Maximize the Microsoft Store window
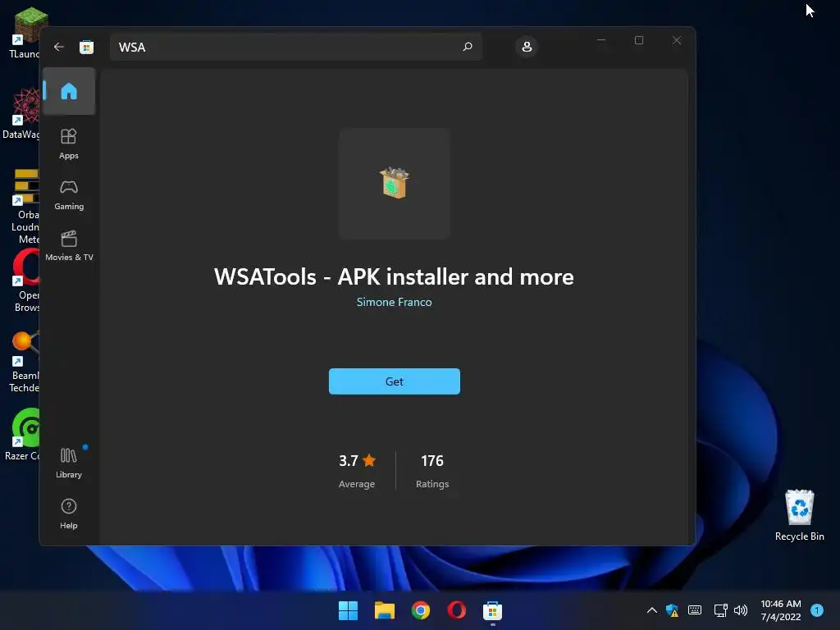The height and width of the screenshot is (630, 840). [638, 40]
